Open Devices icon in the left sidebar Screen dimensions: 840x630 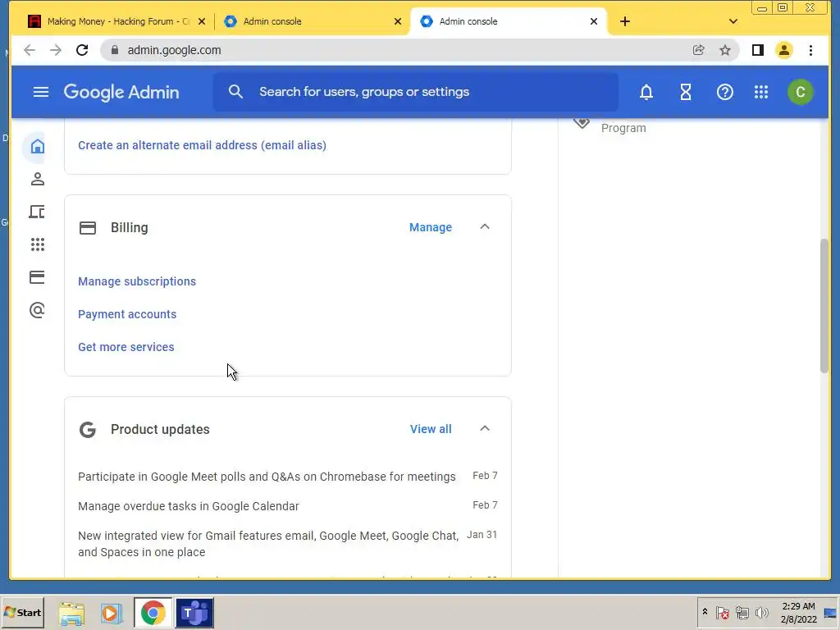tap(37, 212)
